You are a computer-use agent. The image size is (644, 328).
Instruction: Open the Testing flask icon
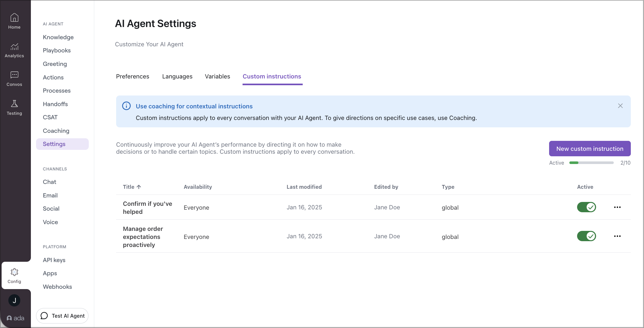[14, 104]
